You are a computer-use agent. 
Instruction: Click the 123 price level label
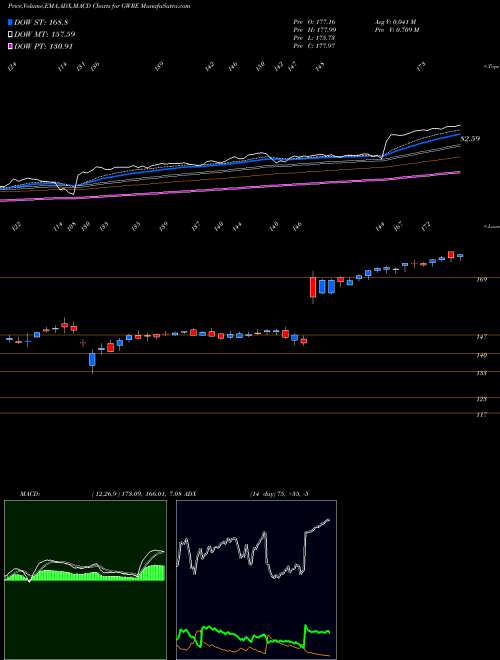coord(482,399)
